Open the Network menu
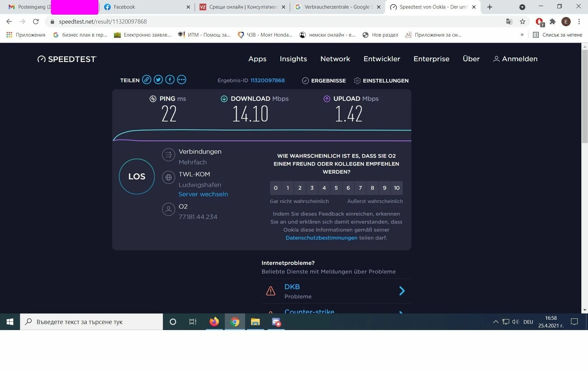 coord(335,59)
